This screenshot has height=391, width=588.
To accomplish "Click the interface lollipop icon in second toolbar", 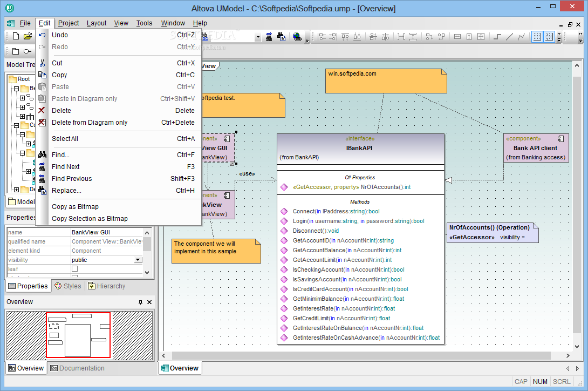I will (28, 51).
